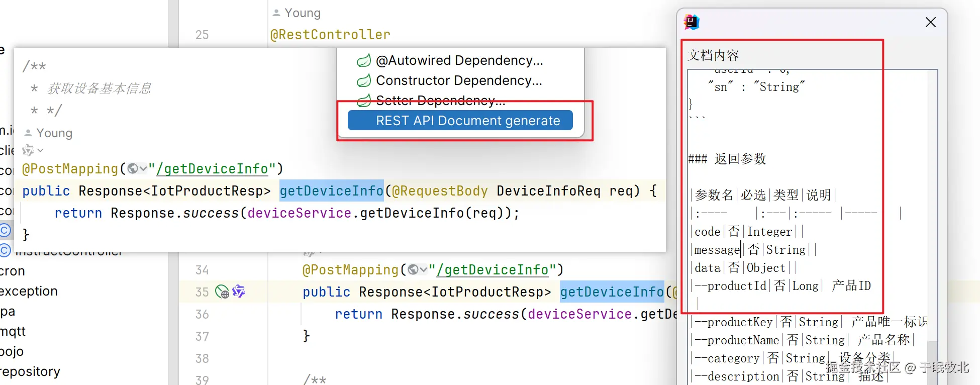The width and height of the screenshot is (980, 385).
Task: Expand the dropdown chevron beside the popup AI icon
Action: 41,150
